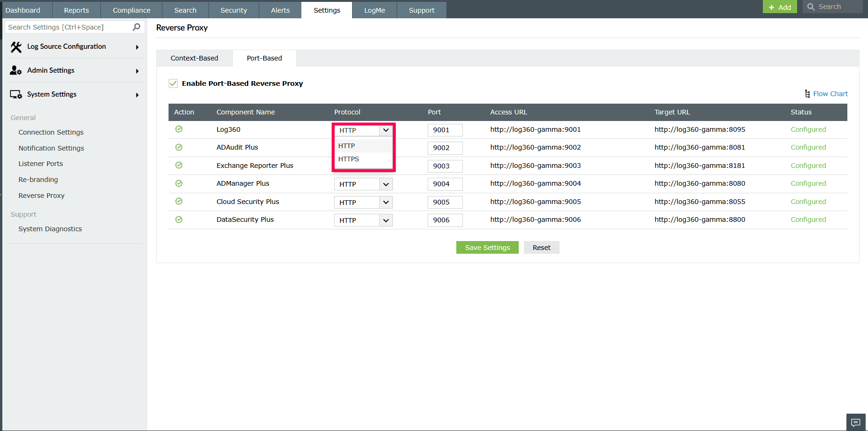Click the System Settings monitor icon

click(x=16, y=94)
